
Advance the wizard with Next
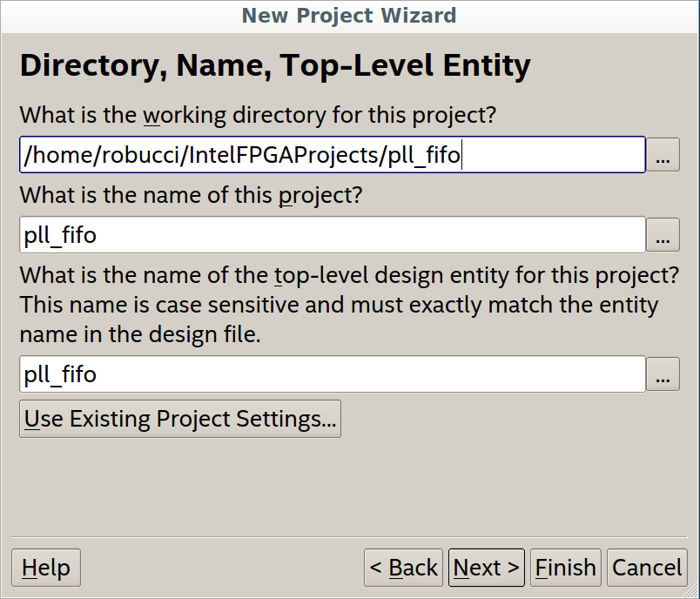487,568
